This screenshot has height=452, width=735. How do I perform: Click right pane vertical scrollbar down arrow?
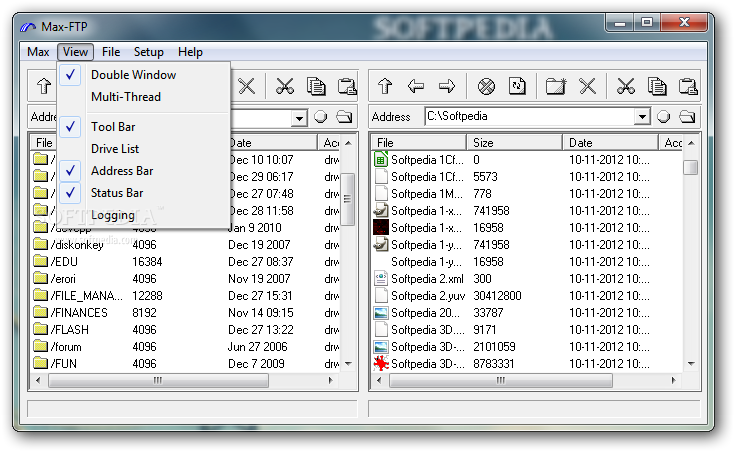click(x=691, y=364)
